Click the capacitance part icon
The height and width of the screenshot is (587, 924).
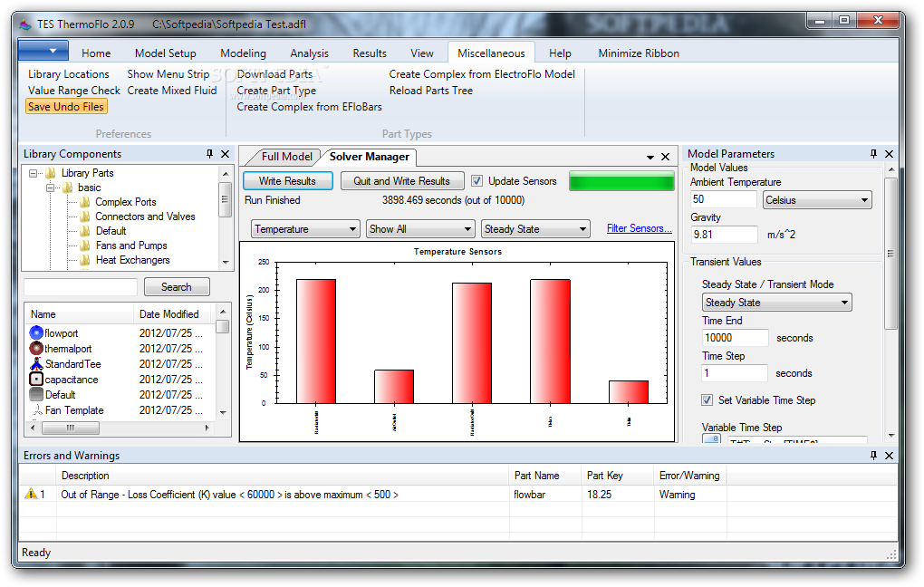click(36, 379)
